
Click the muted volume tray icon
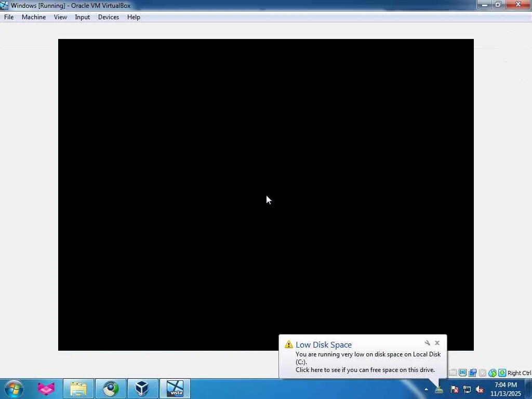480,390
